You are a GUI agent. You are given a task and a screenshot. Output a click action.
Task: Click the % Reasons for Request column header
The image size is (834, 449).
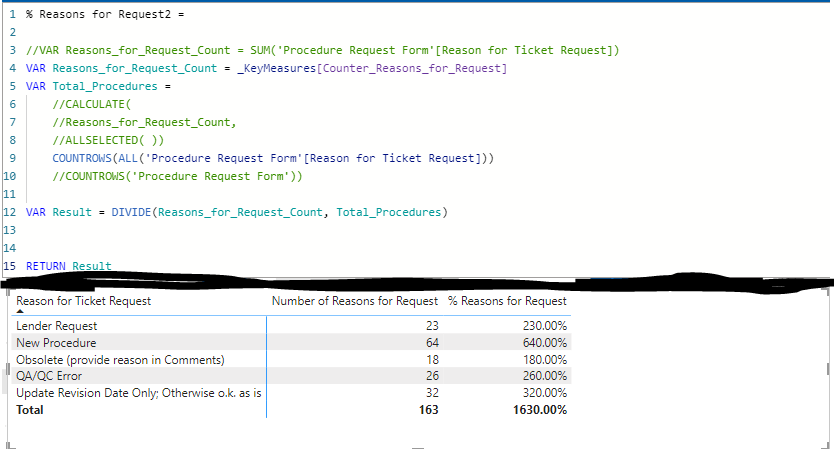click(x=507, y=301)
